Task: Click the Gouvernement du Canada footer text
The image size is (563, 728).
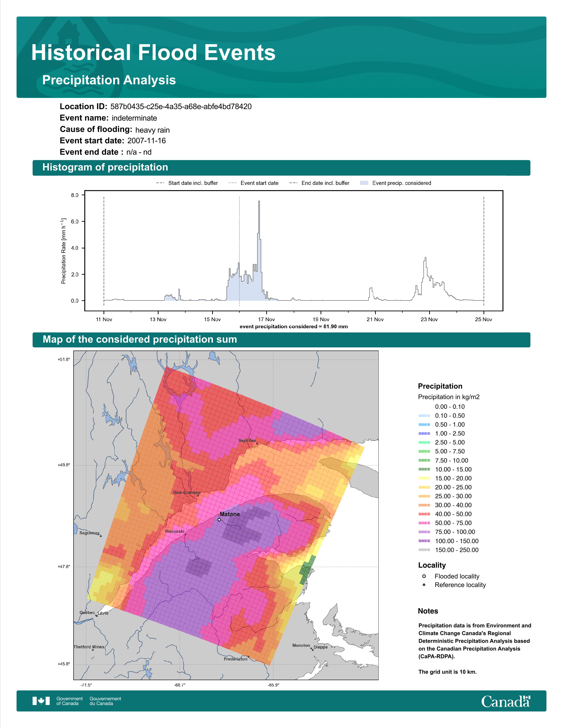Action: 105,701
